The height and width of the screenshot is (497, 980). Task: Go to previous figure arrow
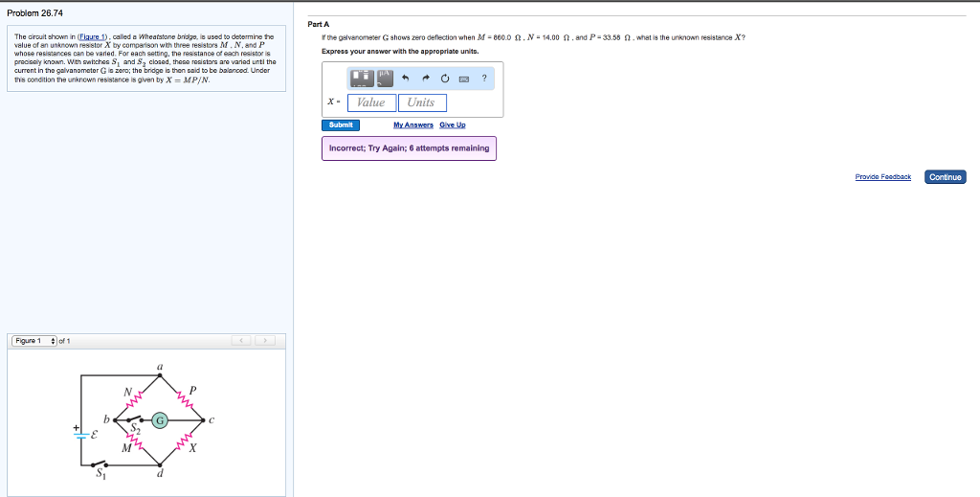point(241,341)
